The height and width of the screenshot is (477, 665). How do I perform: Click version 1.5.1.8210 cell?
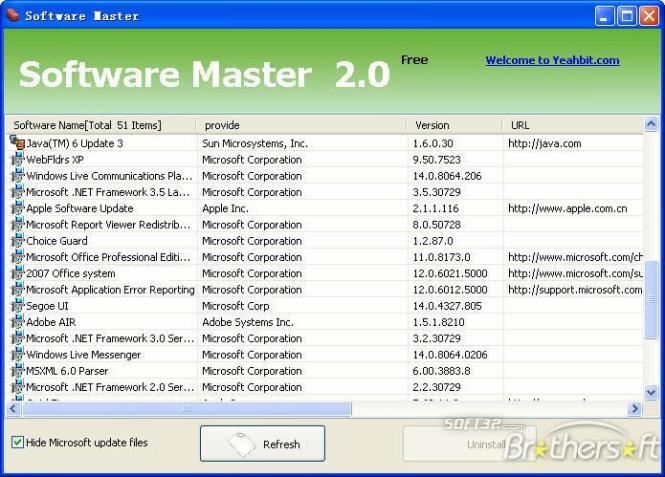pos(439,322)
